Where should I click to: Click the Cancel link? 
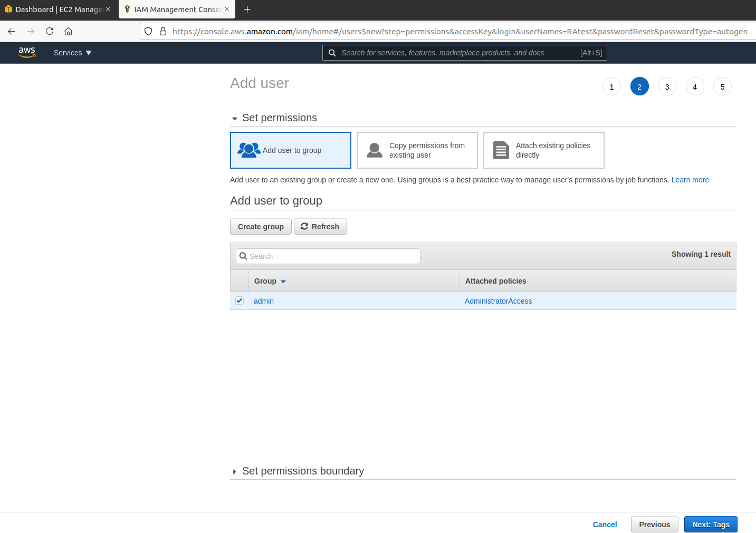(x=605, y=525)
